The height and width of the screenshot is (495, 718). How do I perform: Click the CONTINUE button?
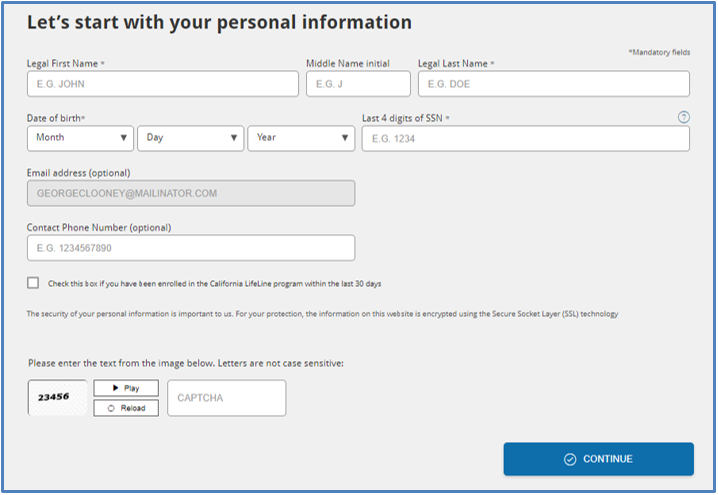point(598,459)
